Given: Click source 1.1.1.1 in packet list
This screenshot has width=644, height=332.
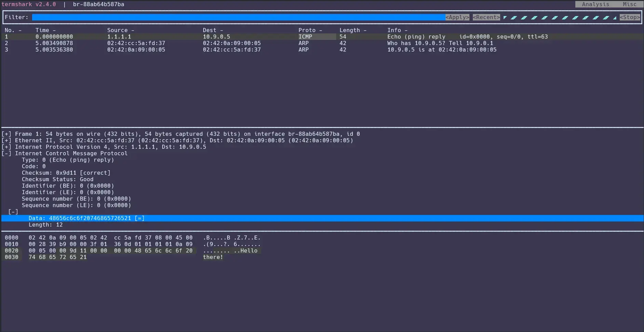Looking at the screenshot, I should [119, 37].
